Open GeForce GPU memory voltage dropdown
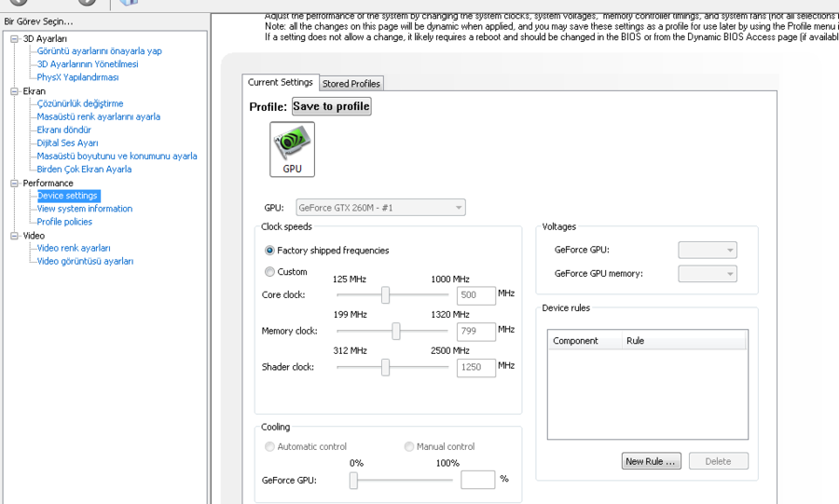Viewport: 839px width, 504px height. tap(708, 274)
